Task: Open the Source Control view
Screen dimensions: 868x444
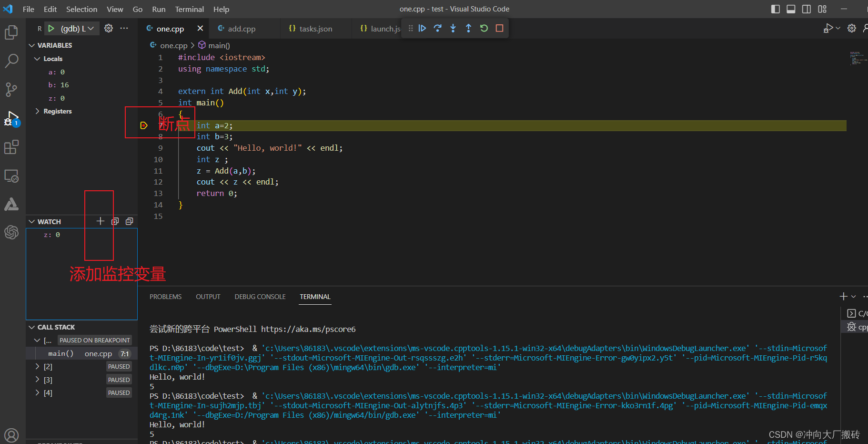Action: [x=11, y=89]
